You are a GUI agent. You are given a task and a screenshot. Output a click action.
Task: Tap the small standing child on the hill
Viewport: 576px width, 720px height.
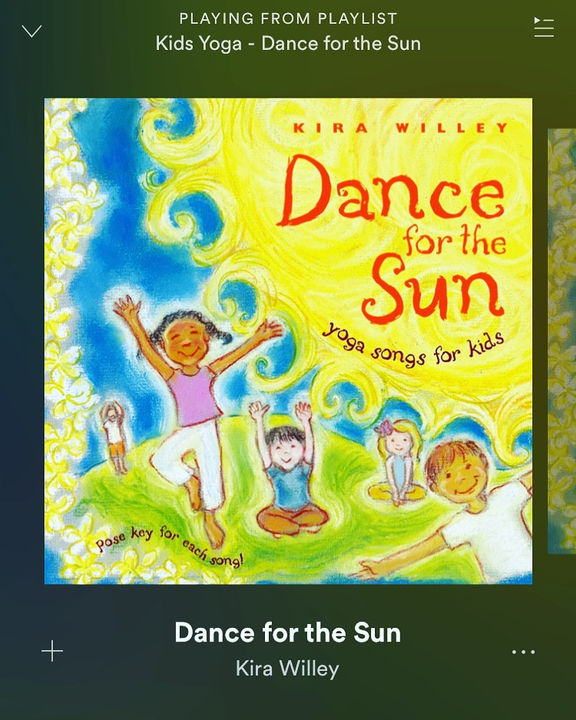click(113, 437)
